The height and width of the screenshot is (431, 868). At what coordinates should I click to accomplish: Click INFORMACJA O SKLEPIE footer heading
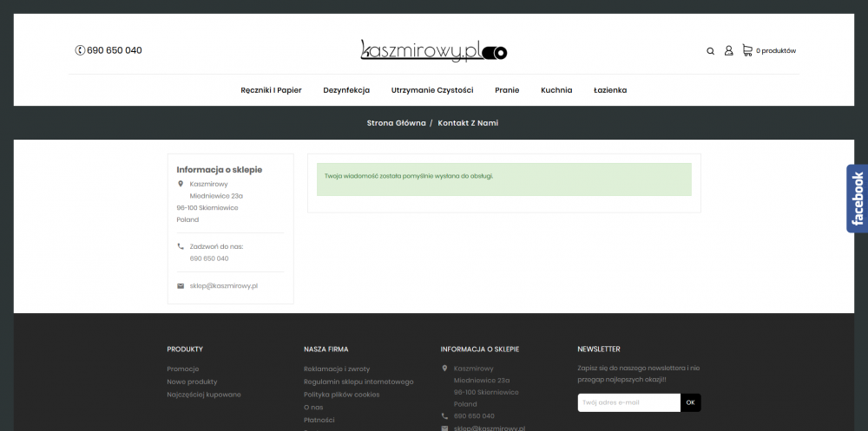[x=480, y=349]
